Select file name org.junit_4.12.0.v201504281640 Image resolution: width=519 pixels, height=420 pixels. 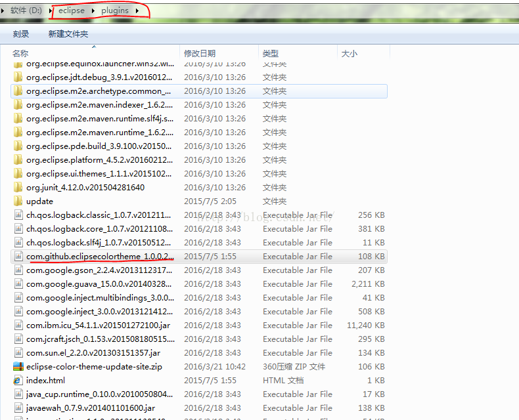pyautogui.click(x=85, y=188)
